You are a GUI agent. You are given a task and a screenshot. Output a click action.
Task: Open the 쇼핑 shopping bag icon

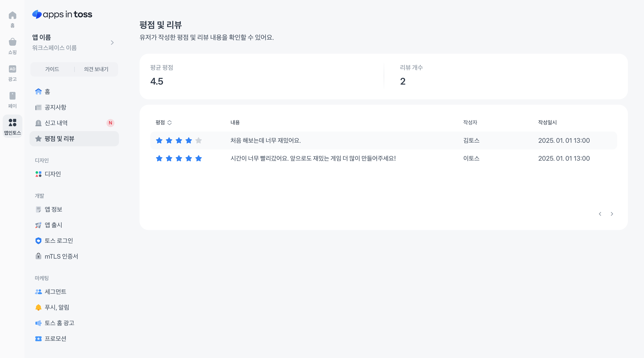click(x=13, y=42)
